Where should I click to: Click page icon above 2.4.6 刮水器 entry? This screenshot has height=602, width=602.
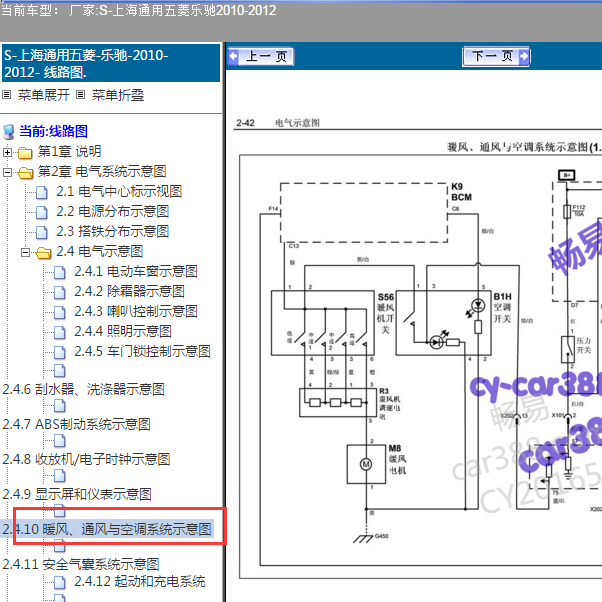[x=60, y=370]
